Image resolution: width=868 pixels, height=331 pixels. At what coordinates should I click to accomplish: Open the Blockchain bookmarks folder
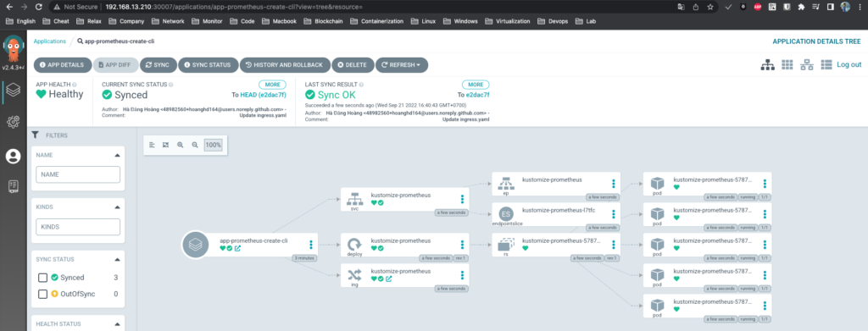tap(322, 21)
